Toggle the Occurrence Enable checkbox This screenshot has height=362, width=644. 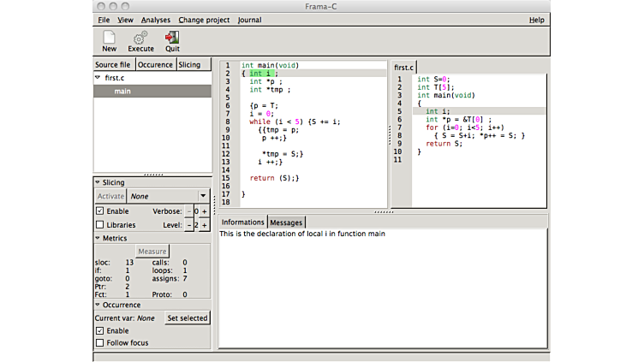[100, 330]
